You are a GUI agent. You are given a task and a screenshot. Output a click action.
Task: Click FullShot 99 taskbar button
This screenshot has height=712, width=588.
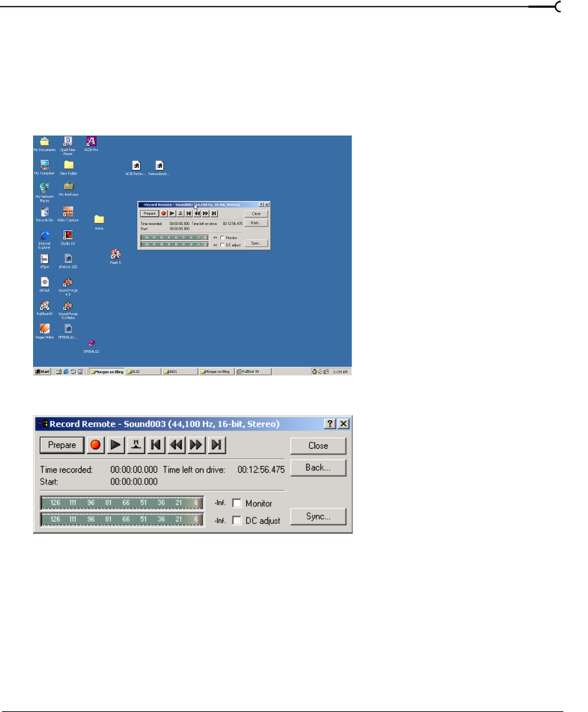(253, 372)
